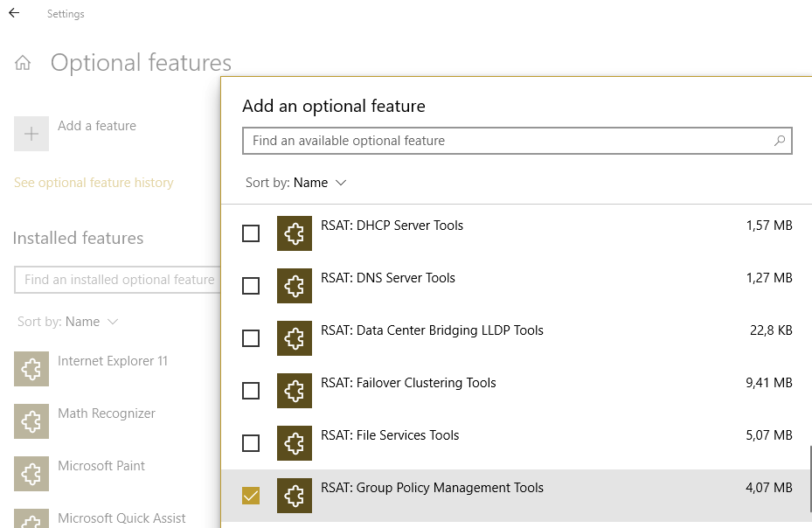Click the search magnifier in optional feature box
The width and height of the screenshot is (812, 528).
(x=780, y=141)
